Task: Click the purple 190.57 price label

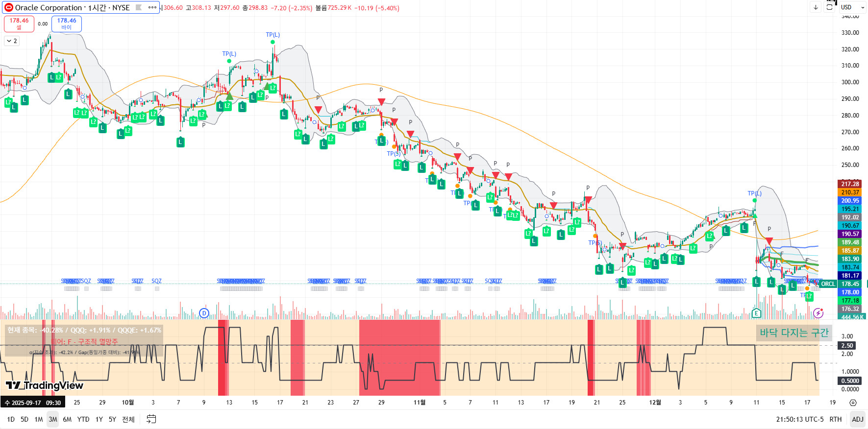Action: (850, 234)
